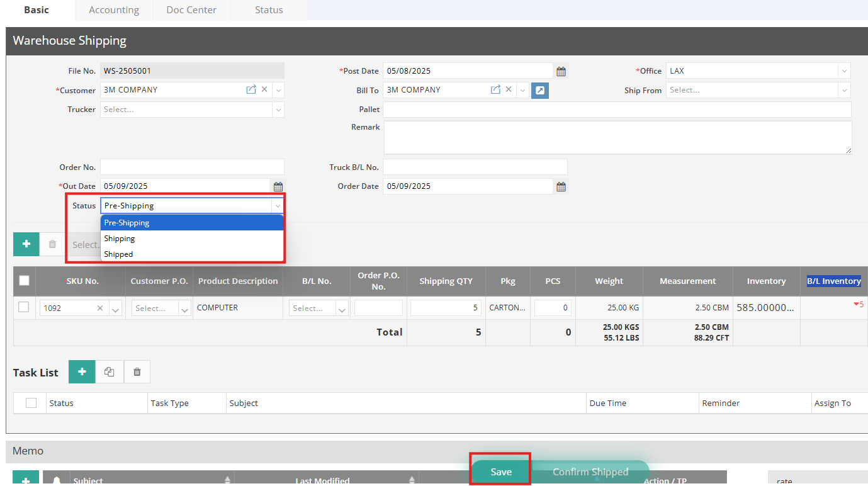The width and height of the screenshot is (868, 486).
Task: Add a new task with Task List plus
Action: [x=82, y=372]
